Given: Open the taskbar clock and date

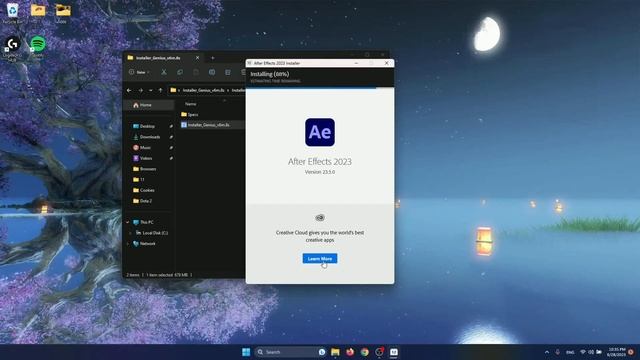Looking at the screenshot, I should tap(616, 352).
